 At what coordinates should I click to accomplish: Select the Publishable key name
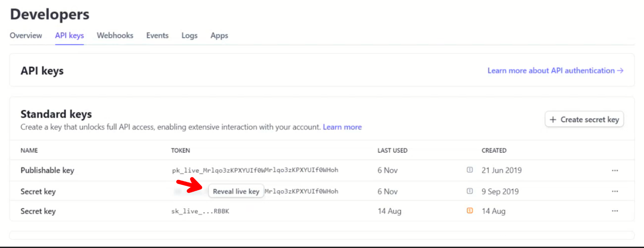tap(47, 170)
